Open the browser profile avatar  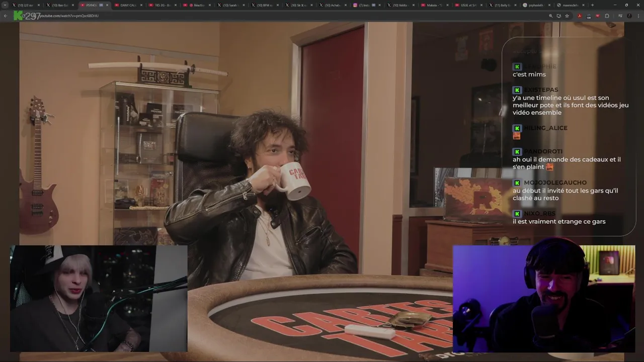[629, 16]
